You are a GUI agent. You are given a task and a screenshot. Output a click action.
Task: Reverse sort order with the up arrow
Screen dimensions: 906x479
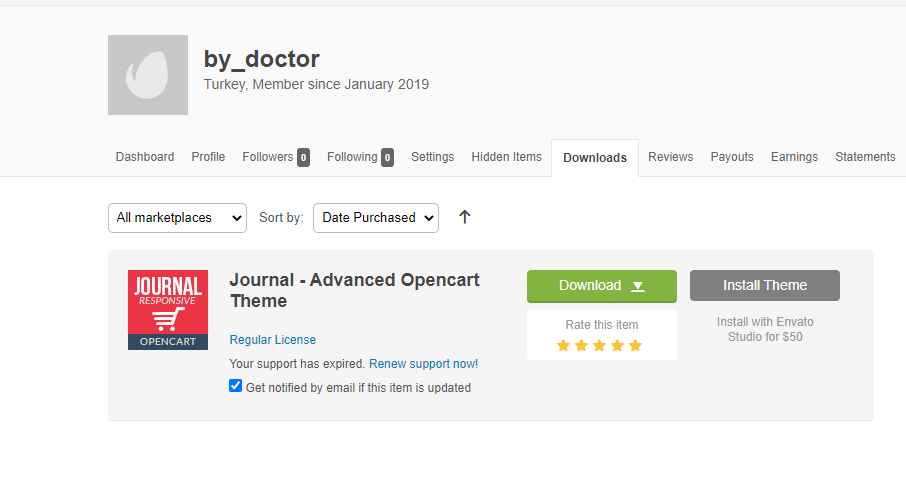click(465, 217)
